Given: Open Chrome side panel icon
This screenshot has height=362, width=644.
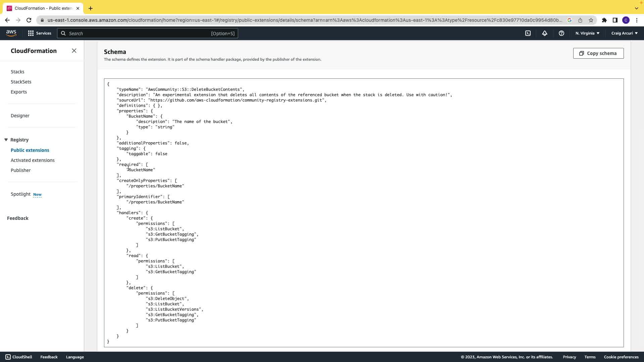Looking at the screenshot, I should tap(615, 20).
